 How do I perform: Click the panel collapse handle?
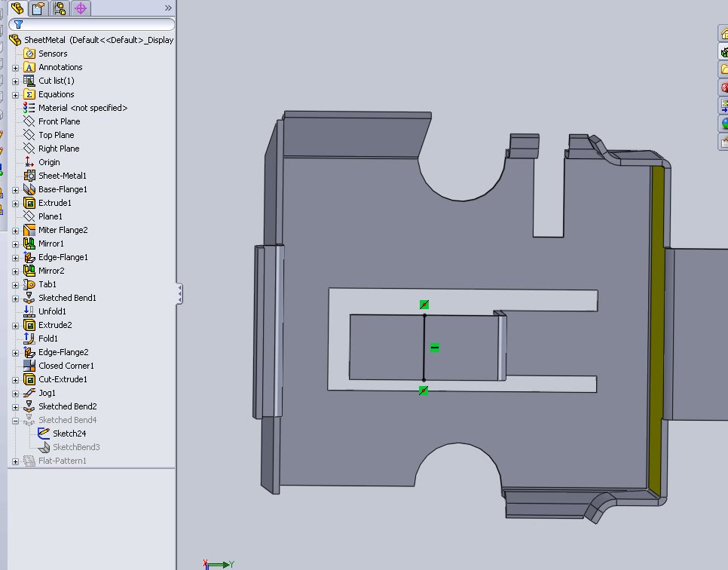point(179,294)
